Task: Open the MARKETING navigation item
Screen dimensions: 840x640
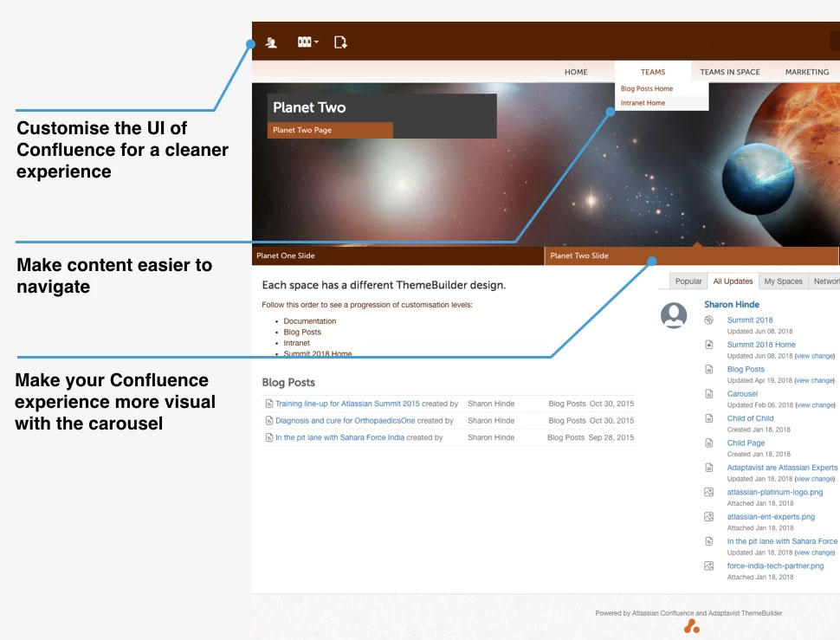Action: click(x=807, y=72)
